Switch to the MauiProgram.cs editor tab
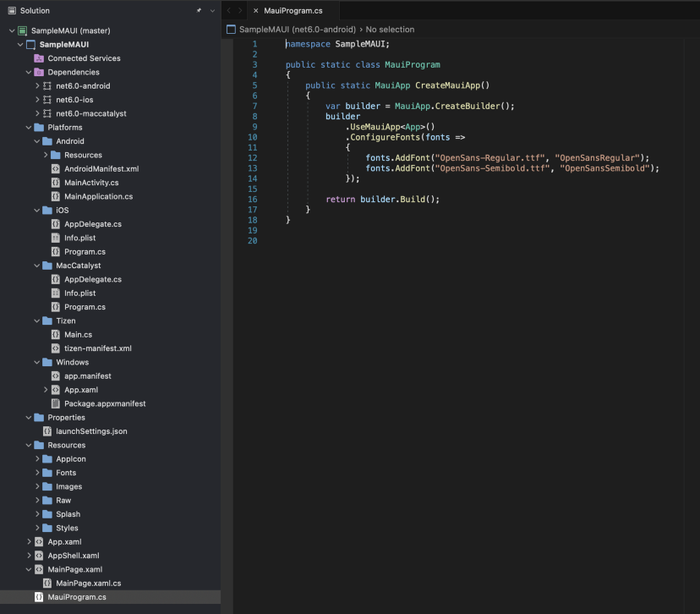 [293, 10]
